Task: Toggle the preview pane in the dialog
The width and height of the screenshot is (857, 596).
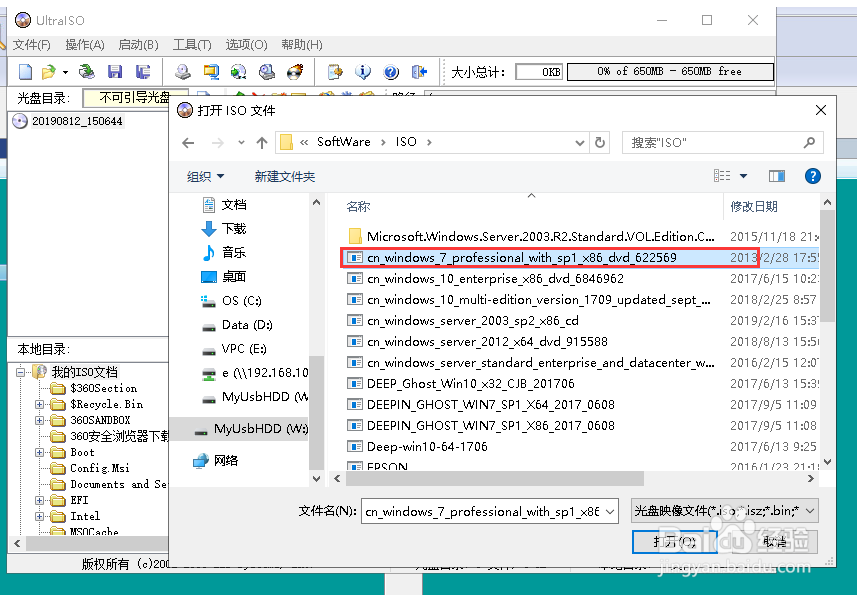Action: (777, 176)
